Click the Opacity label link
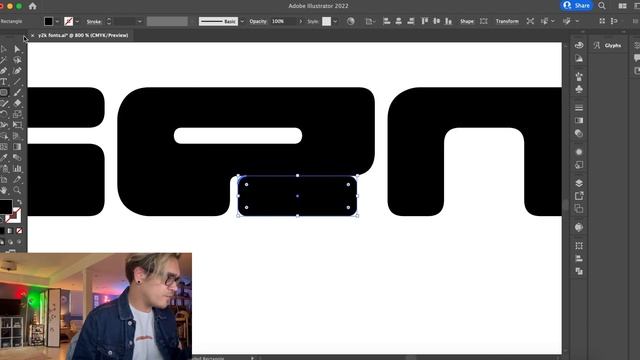 [258, 21]
